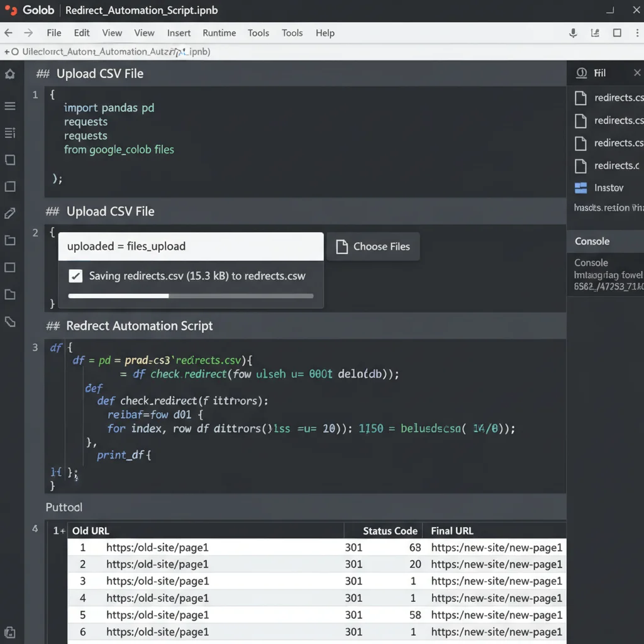
Task: Click the Choose Files button
Action: (374, 247)
